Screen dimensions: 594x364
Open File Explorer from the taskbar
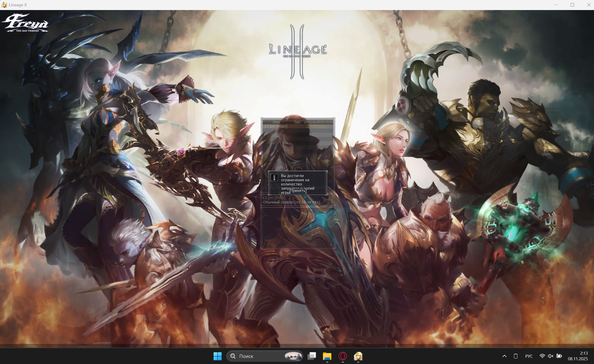click(327, 356)
